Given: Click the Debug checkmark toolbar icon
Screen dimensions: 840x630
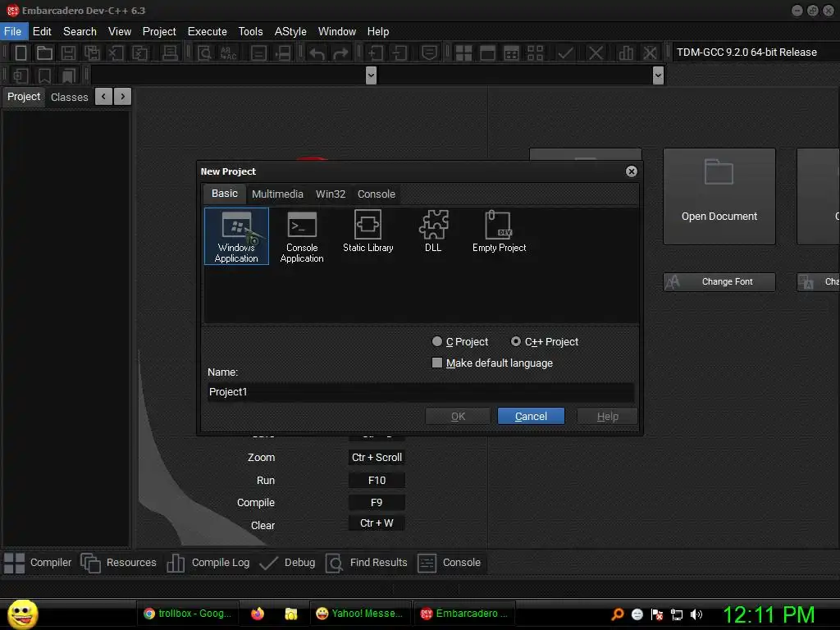Looking at the screenshot, I should pyautogui.click(x=566, y=52).
